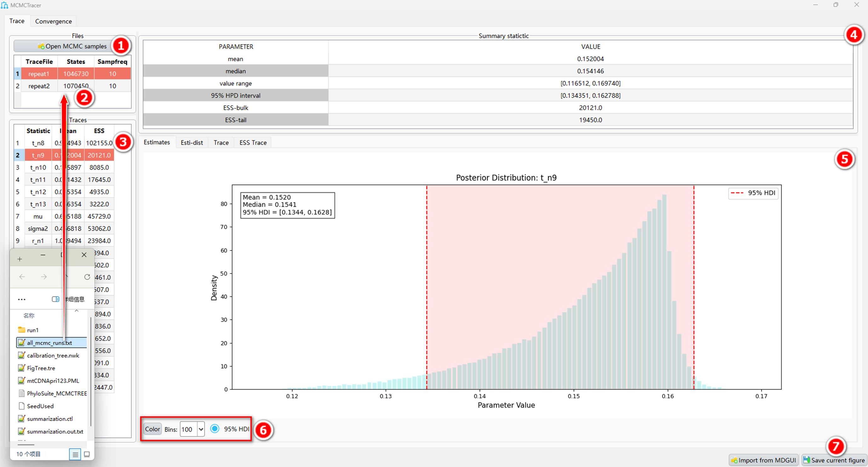Click the Import from MDGUI icon
Screen dimensions: 868x467
(x=734, y=460)
